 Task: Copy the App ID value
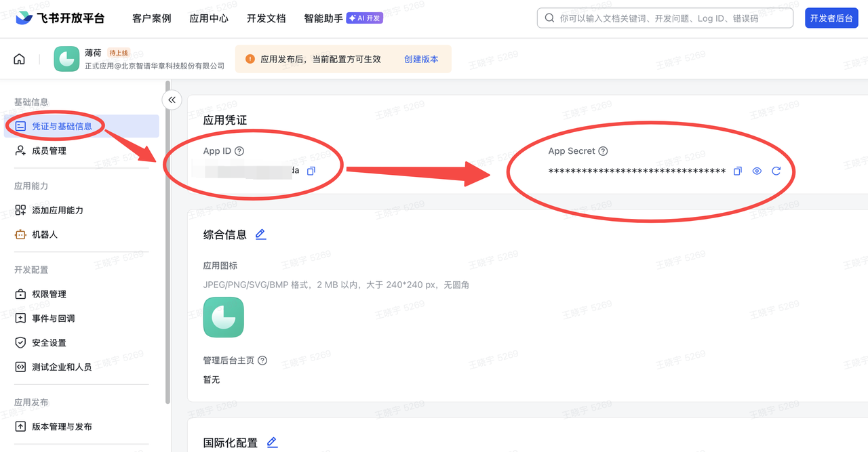coord(311,171)
